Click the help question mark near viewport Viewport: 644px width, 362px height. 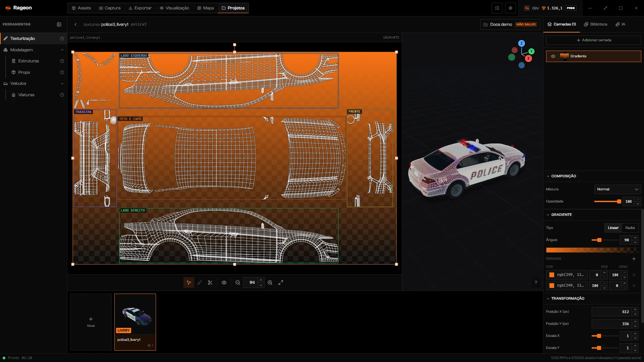tap(536, 283)
